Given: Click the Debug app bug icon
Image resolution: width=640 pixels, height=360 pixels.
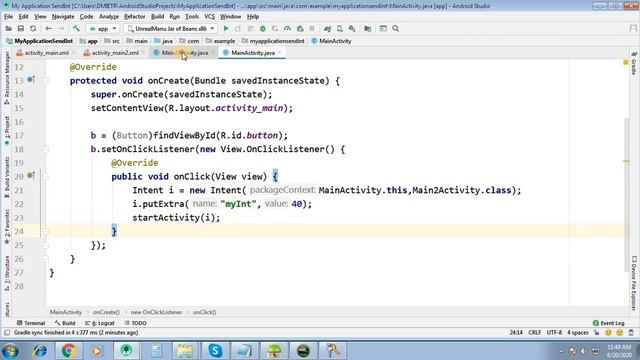Looking at the screenshot, I should 263,29.
